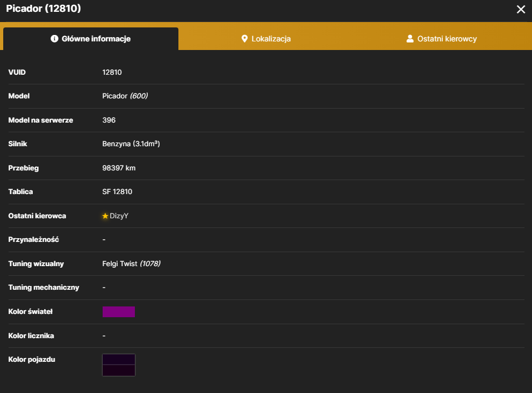
Task: Click the map pin icon beside Lokalizacja
Action: pyautogui.click(x=245, y=39)
